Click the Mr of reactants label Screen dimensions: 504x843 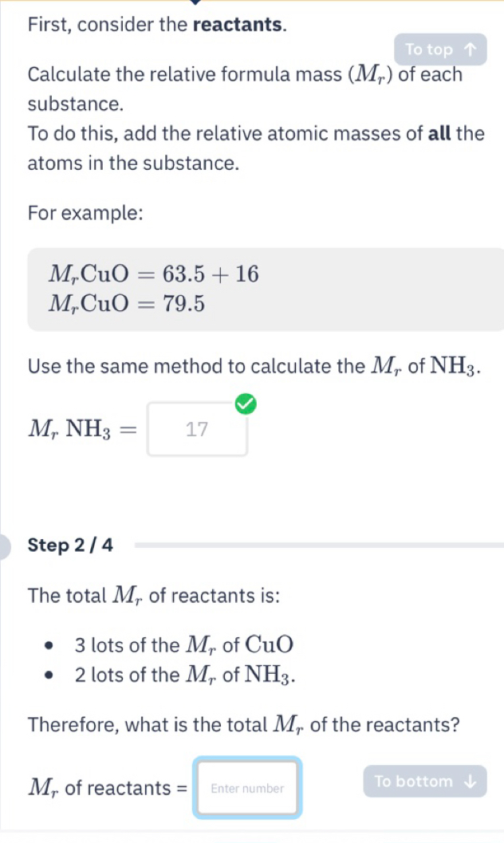pyautogui.click(x=108, y=788)
